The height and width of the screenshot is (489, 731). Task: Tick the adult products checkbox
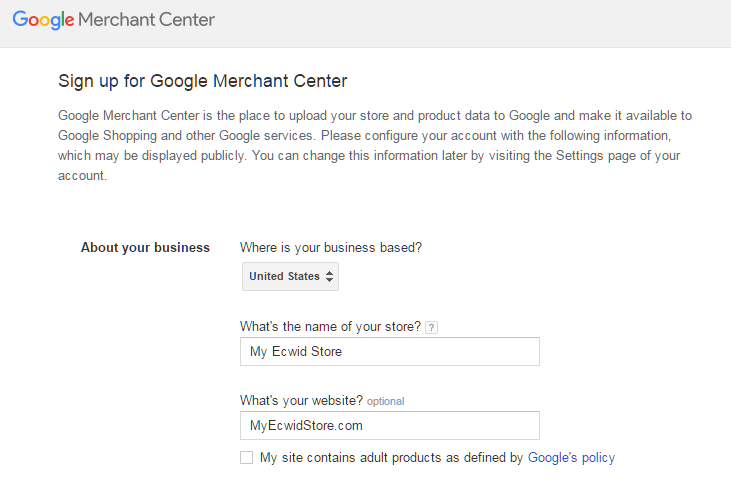tap(247, 457)
